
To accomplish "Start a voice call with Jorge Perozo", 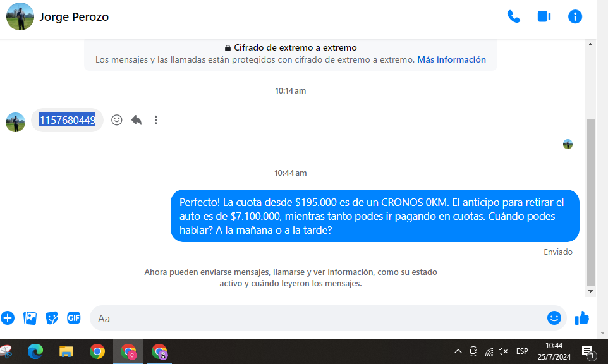I will (513, 17).
